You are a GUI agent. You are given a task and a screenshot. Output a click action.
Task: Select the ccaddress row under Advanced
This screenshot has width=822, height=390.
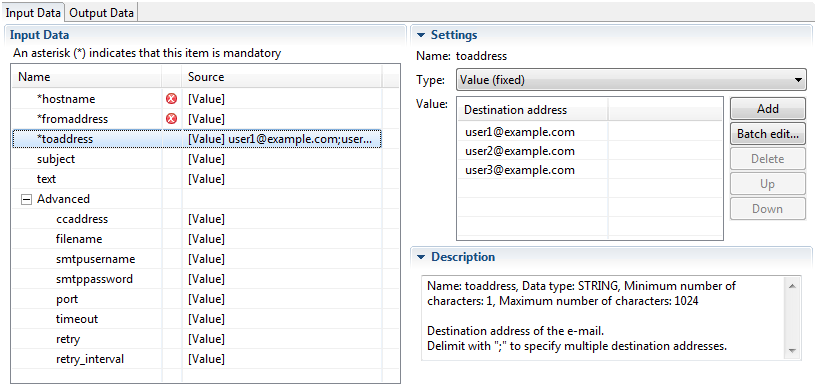[x=197, y=219]
